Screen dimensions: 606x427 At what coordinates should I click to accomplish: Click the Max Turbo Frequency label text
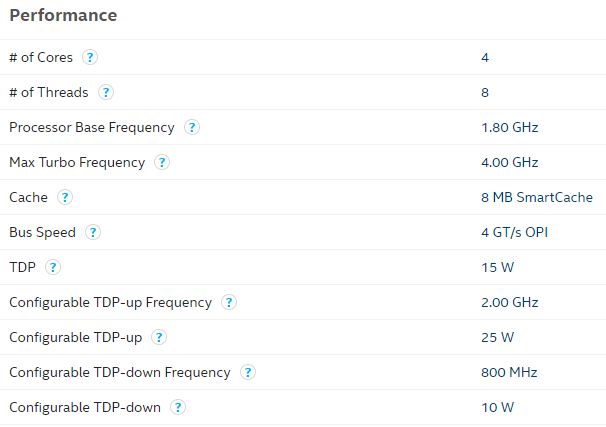[77, 162]
